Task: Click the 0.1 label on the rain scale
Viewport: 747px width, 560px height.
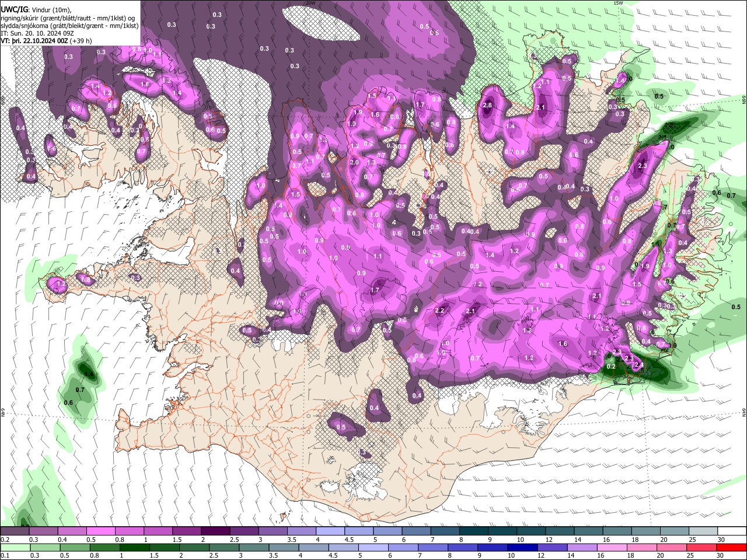Action: (5, 556)
